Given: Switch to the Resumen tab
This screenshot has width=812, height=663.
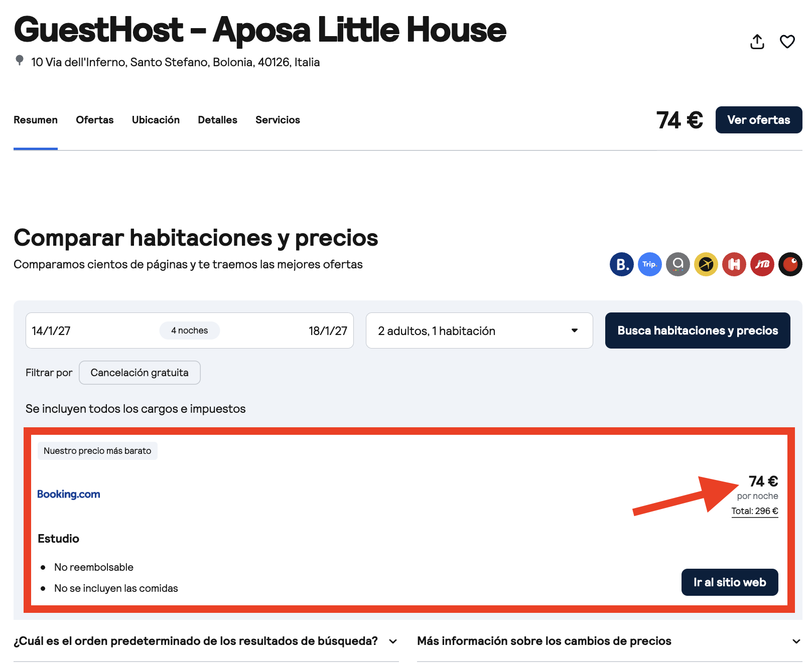Looking at the screenshot, I should pos(36,120).
